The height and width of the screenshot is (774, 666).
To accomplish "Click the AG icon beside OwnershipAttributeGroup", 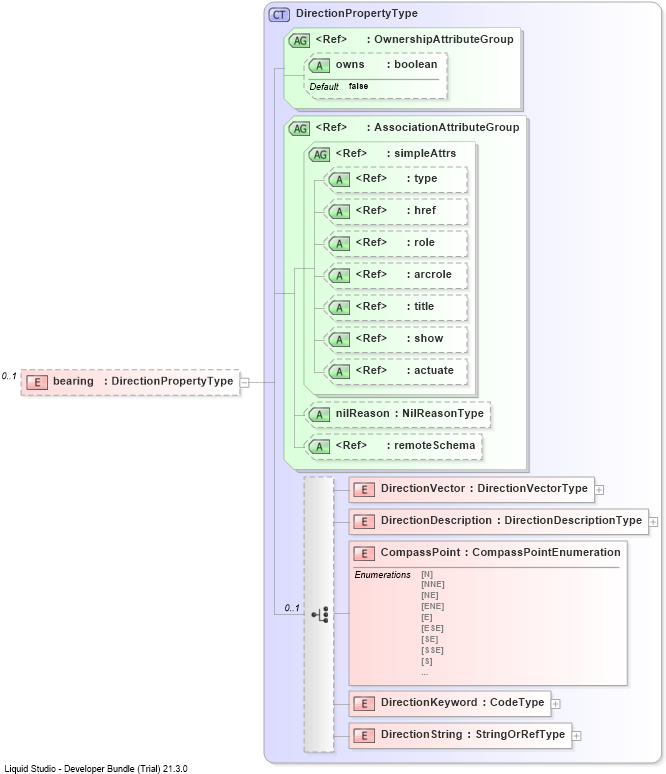I will point(299,40).
